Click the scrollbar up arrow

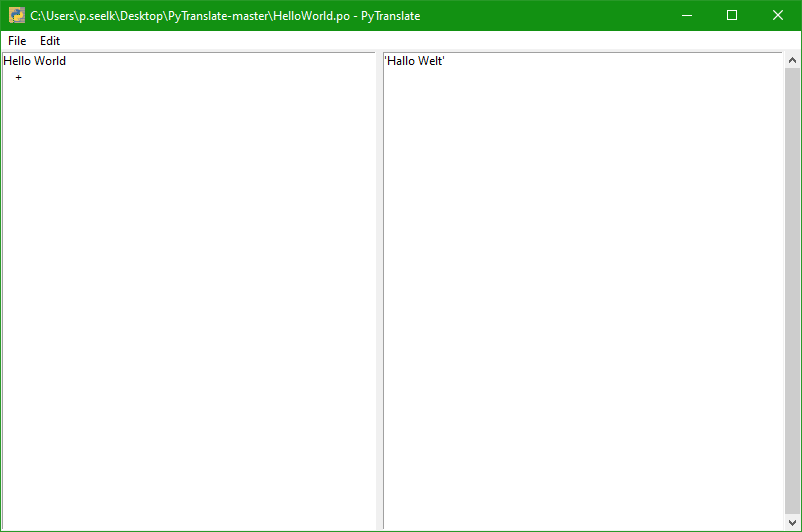coord(792,60)
